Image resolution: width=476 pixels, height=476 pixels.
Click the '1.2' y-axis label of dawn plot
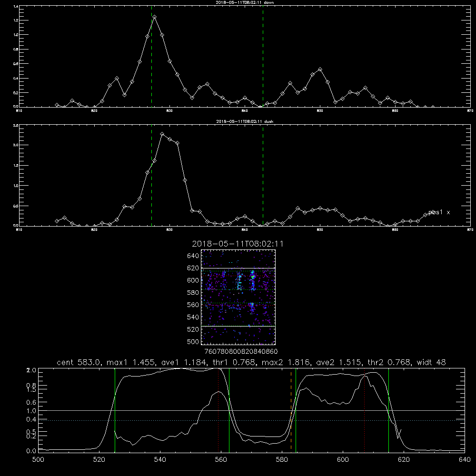pos(16,20)
